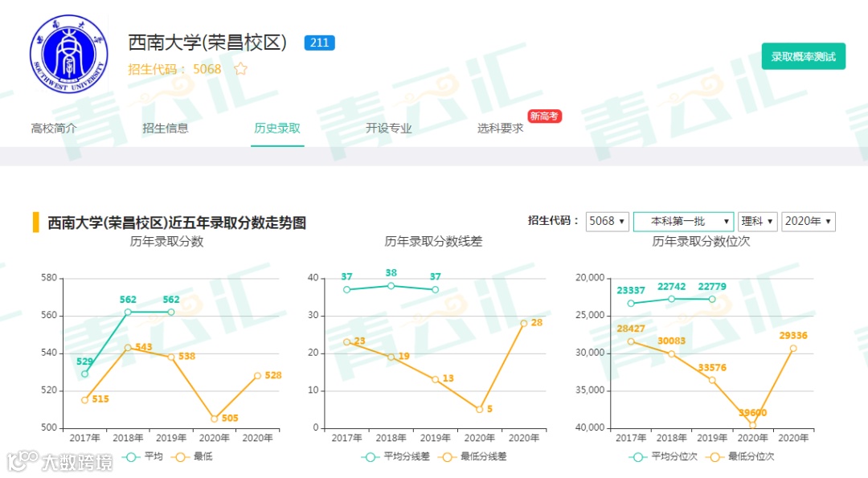
Task: Click the 招生代码: 5068 text under title
Action: tap(174, 69)
